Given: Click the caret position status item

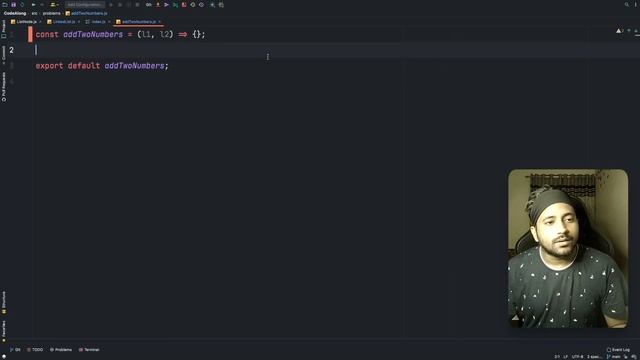Looking at the screenshot, I should click(x=557, y=357).
